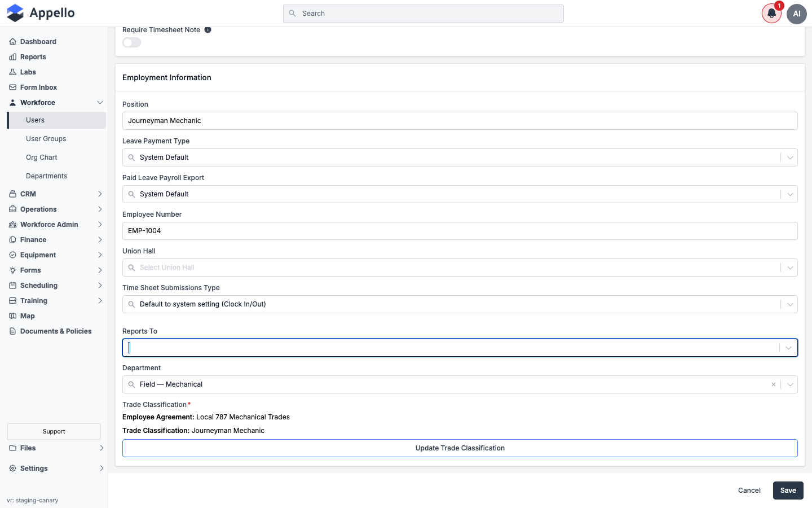Focus the top Search field
The width and height of the screenshot is (812, 508).
point(423,14)
